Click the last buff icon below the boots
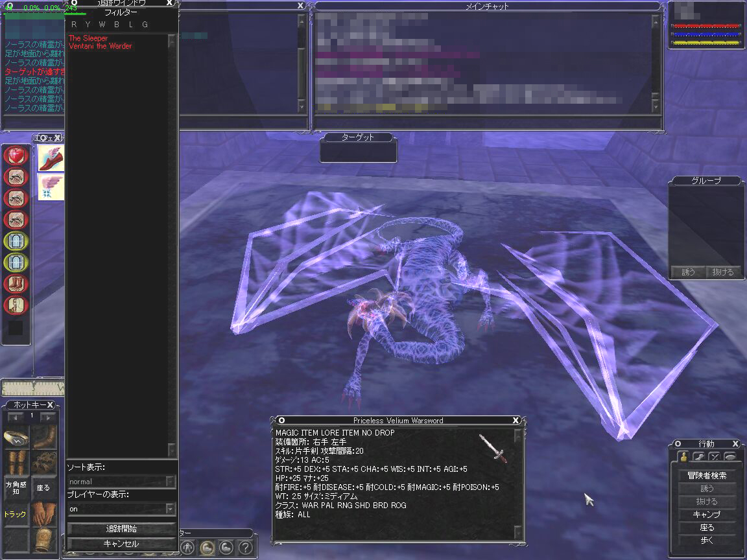This screenshot has height=560, width=747. click(16, 305)
